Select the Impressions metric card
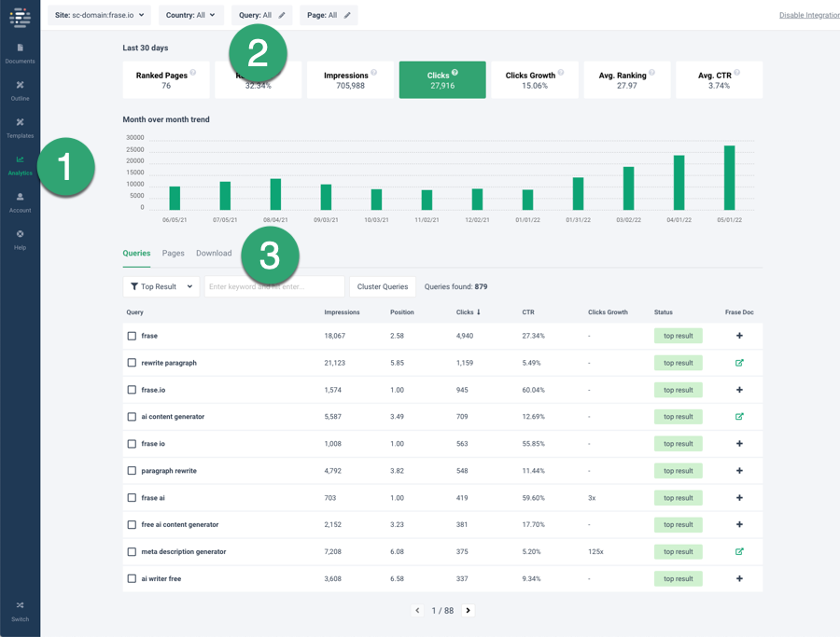 (350, 80)
